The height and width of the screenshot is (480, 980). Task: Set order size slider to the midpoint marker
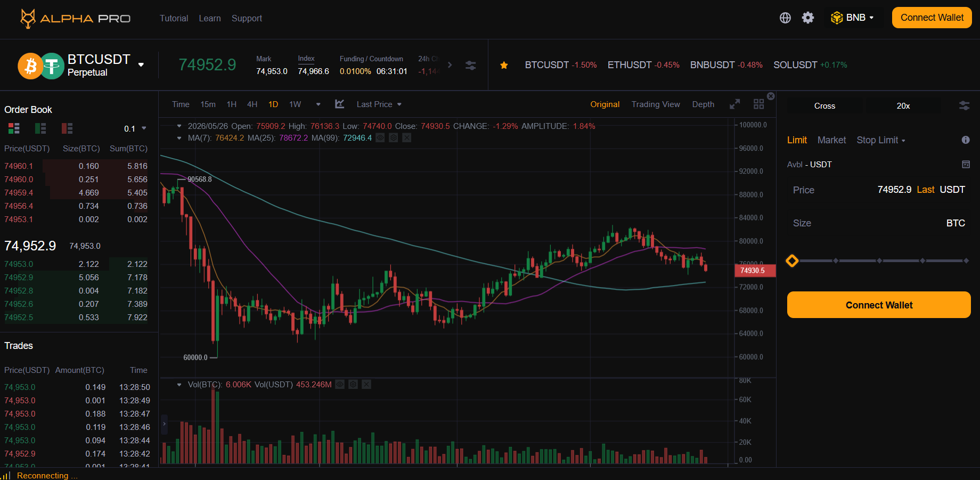879,261
